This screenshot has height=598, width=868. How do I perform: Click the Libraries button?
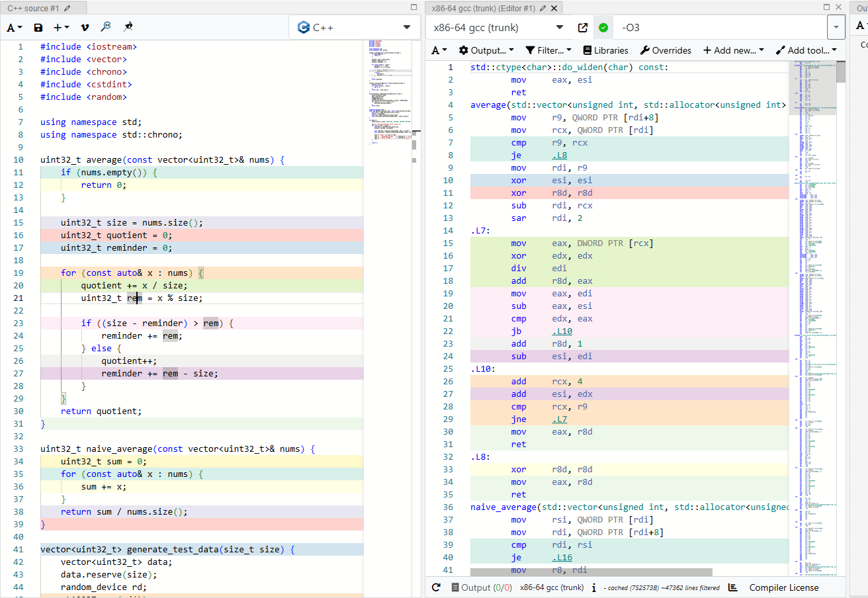[605, 50]
